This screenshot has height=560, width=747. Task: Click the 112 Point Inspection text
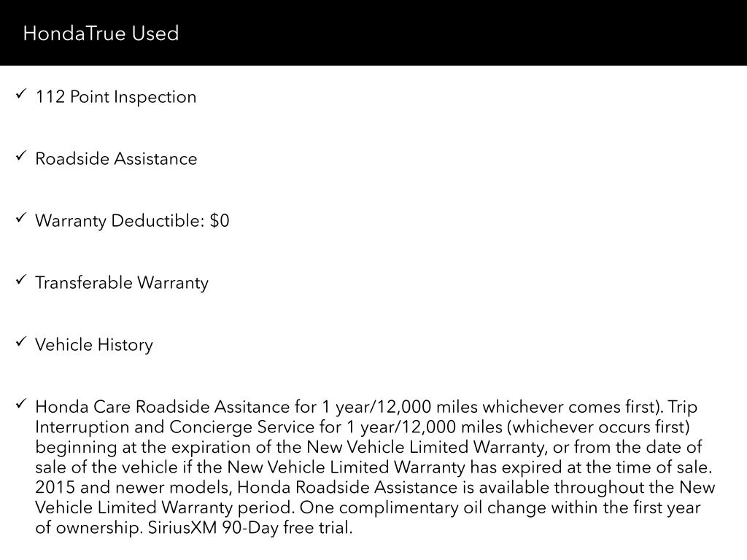[x=115, y=97]
